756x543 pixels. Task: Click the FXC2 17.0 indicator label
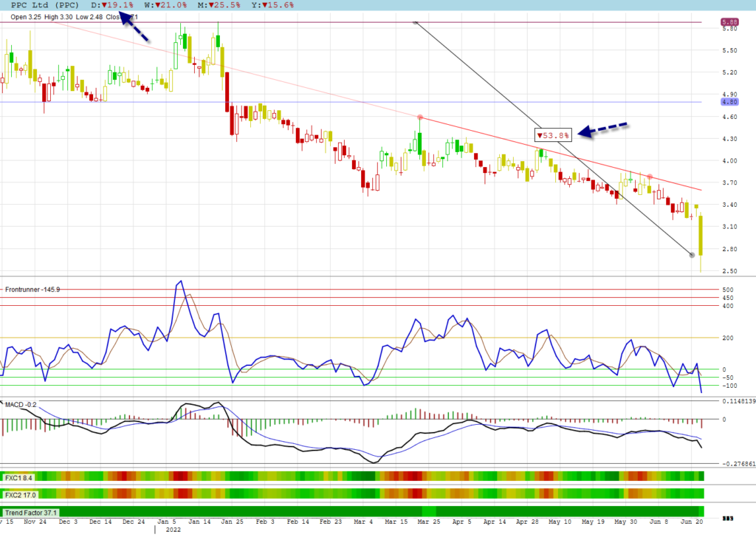coord(20,495)
